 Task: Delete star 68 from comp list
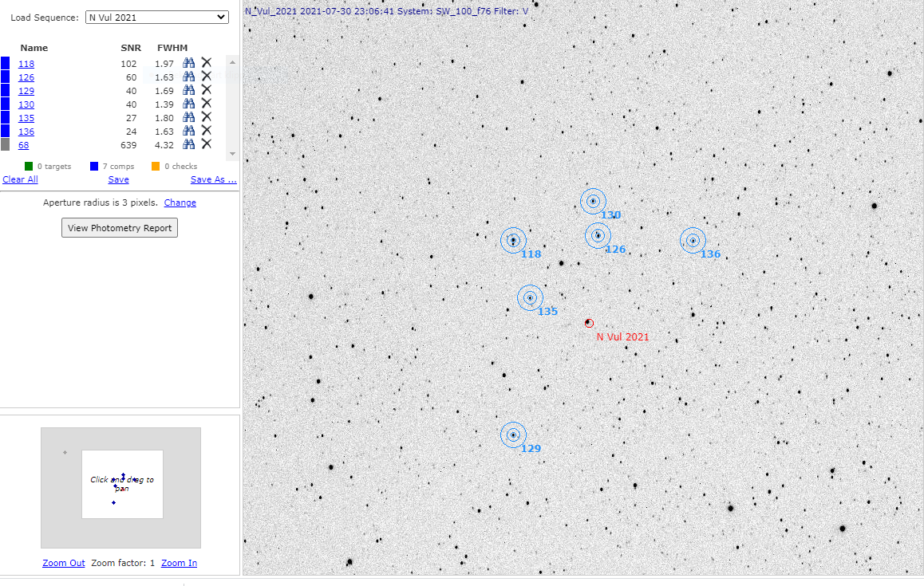click(x=206, y=144)
